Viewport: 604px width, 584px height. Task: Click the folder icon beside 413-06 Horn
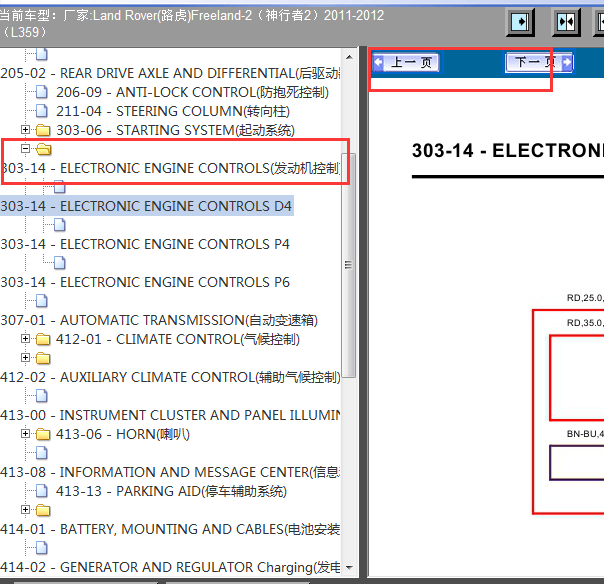43,435
